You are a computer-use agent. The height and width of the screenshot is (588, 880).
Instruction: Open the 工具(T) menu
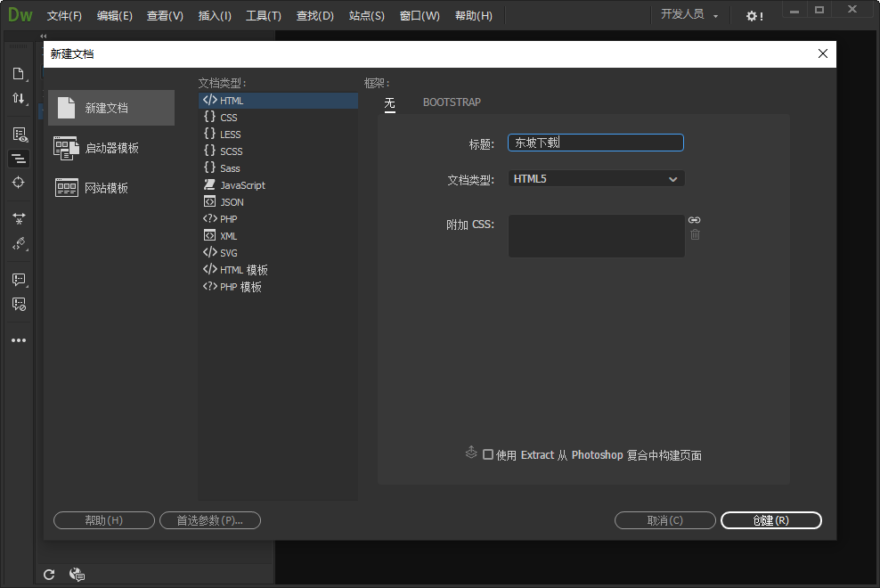tap(264, 16)
